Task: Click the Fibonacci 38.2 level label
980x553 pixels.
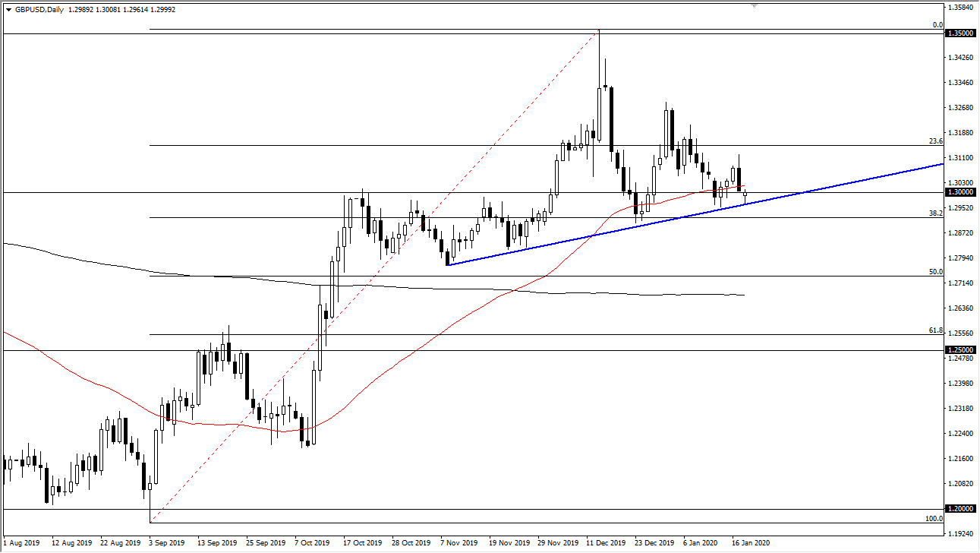Action: (935, 213)
